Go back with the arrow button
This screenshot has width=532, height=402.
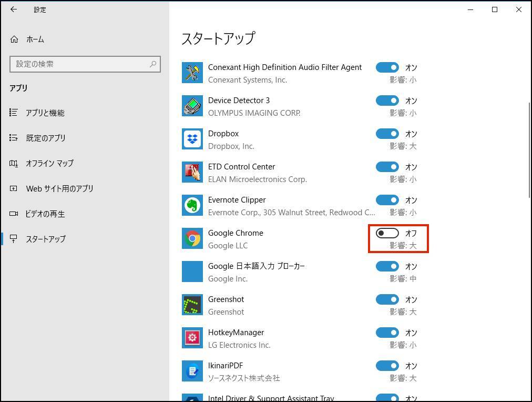(14, 9)
